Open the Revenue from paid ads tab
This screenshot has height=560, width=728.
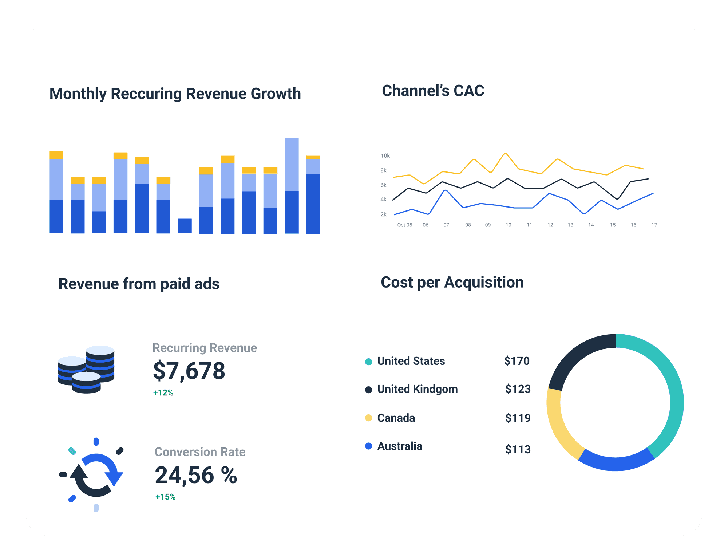139,283
